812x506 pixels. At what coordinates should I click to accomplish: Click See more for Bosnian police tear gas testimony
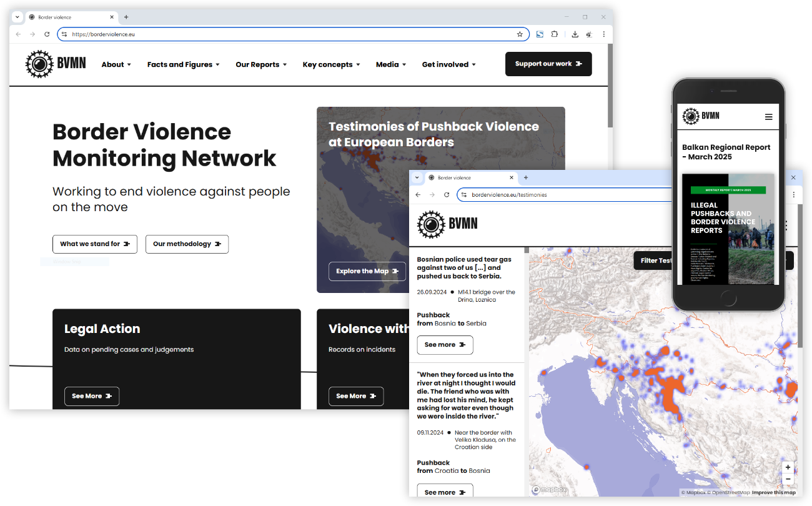pos(445,345)
